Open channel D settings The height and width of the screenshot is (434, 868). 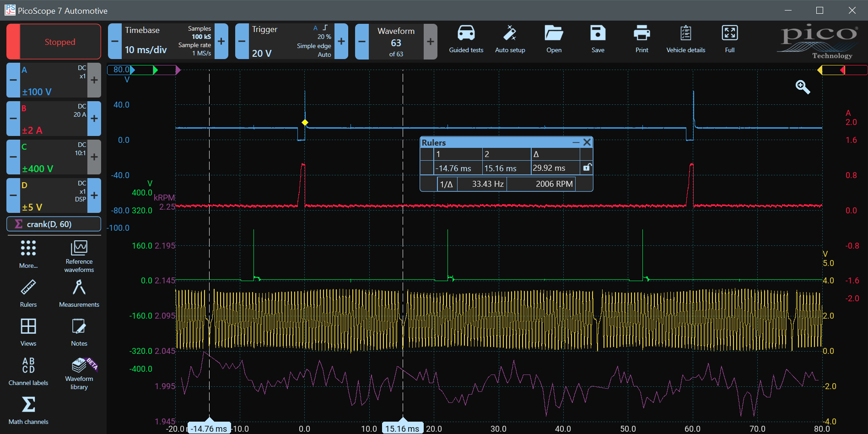[54, 195]
